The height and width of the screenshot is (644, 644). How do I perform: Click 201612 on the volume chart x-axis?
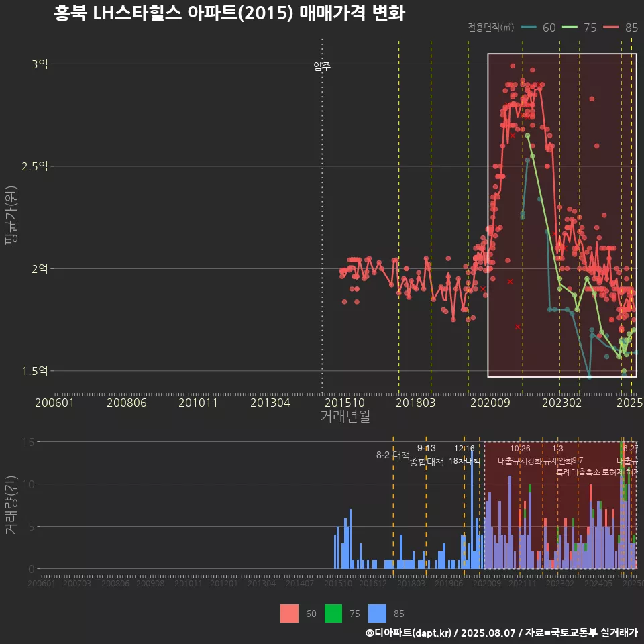(373, 583)
